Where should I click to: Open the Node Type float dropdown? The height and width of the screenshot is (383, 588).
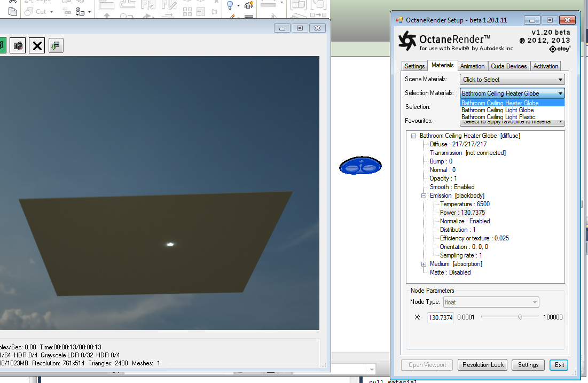[491, 302]
